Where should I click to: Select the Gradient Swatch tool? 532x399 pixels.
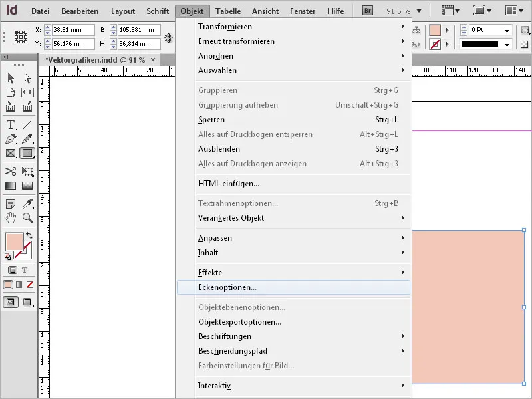[x=11, y=186]
